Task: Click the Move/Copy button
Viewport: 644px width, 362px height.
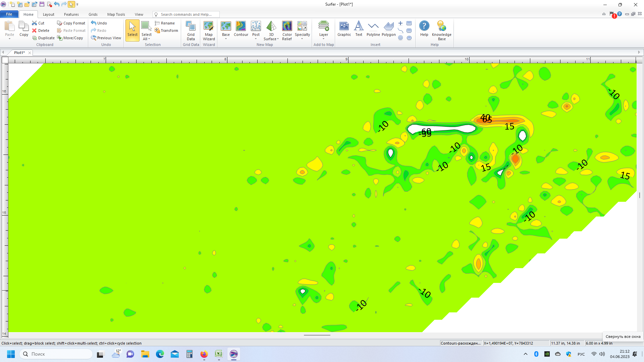Action: click(70, 38)
